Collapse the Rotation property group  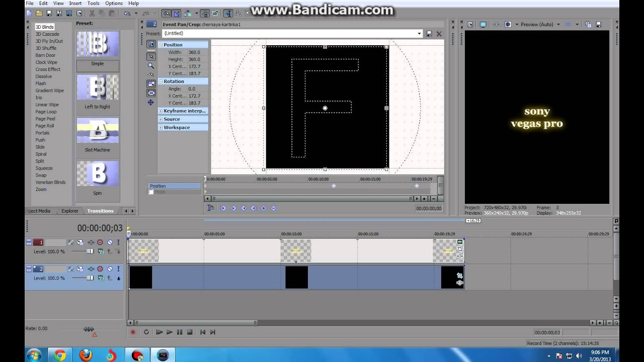click(160, 81)
